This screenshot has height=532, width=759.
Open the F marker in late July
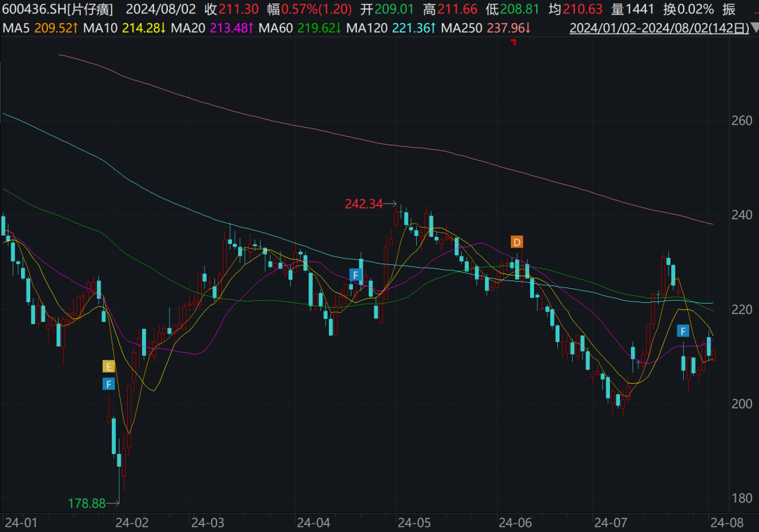tap(682, 330)
